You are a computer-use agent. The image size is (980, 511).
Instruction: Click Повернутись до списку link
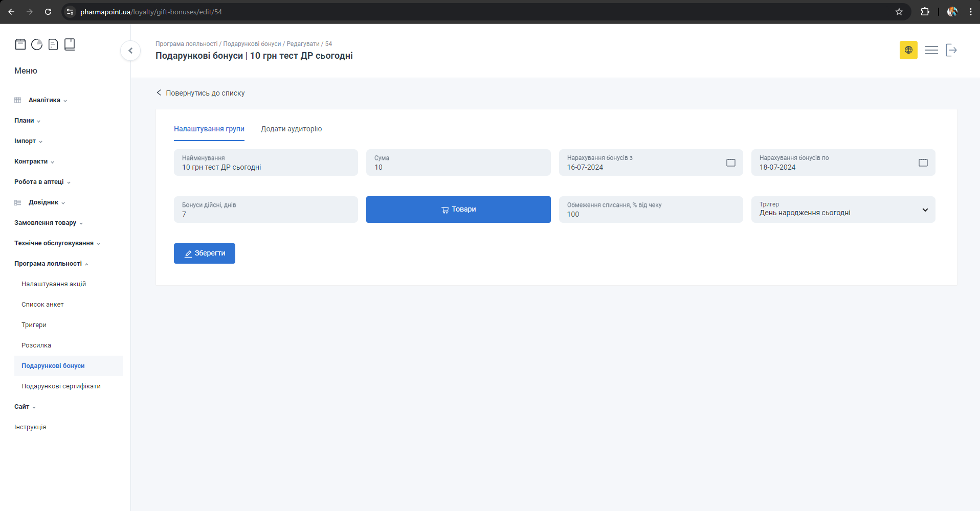point(201,93)
